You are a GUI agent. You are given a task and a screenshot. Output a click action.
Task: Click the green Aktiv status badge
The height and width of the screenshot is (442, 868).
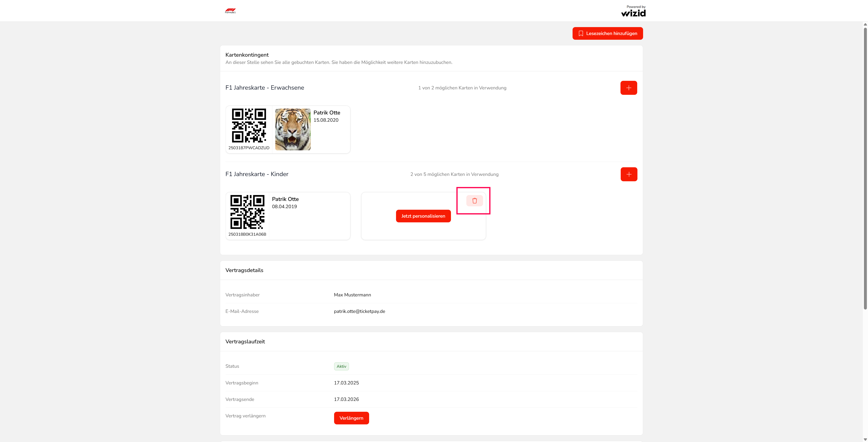[x=341, y=366]
